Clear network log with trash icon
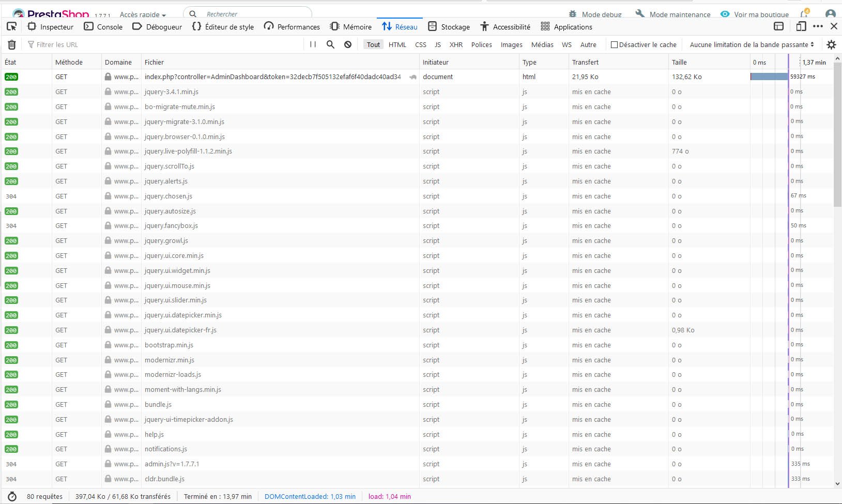The image size is (842, 504). 12,45
